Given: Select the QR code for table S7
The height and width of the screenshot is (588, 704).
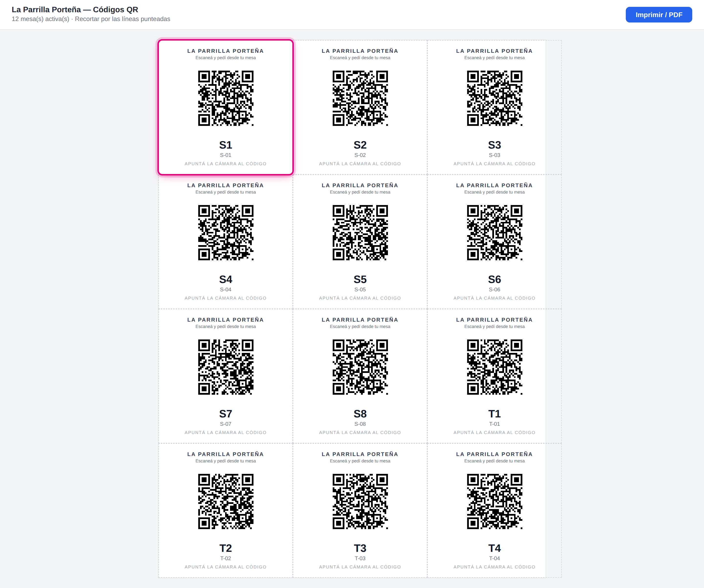Looking at the screenshot, I should [226, 367].
